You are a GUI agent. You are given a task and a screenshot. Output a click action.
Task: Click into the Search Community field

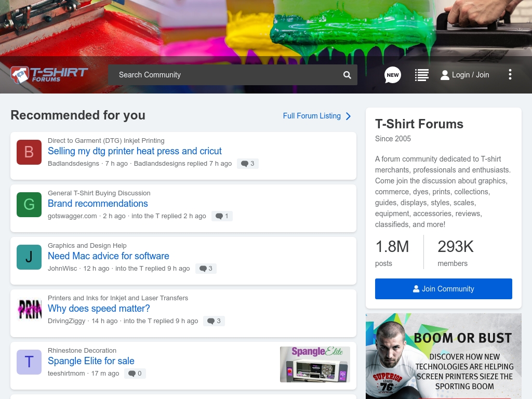point(223,75)
